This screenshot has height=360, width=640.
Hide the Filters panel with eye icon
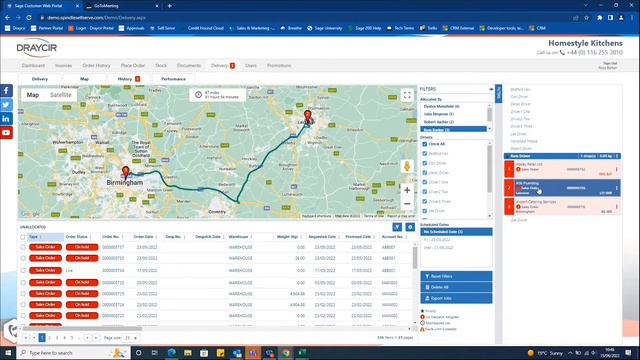tap(491, 89)
